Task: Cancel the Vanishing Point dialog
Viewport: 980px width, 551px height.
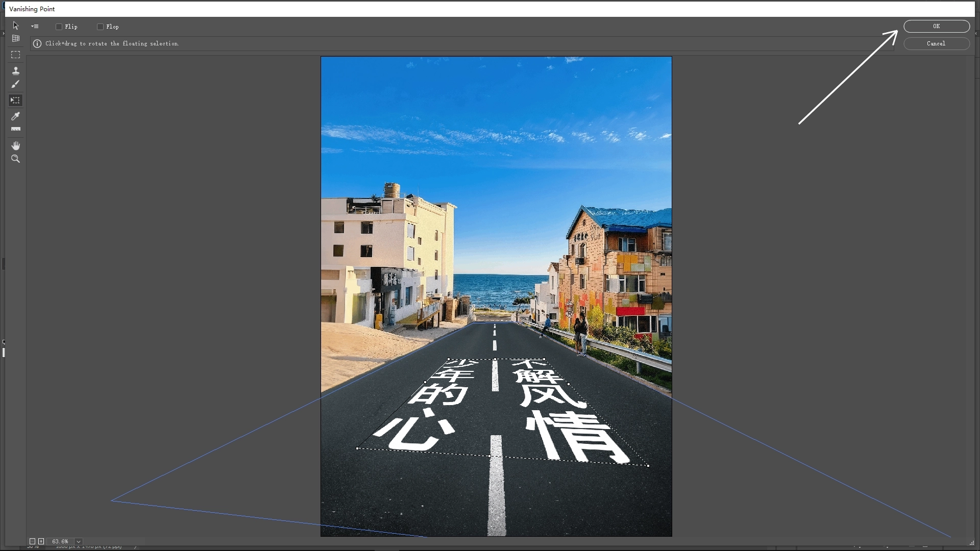Action: pyautogui.click(x=936, y=43)
